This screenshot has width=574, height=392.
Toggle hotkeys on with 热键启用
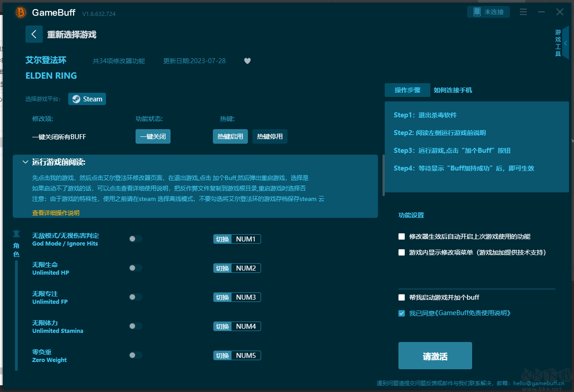point(230,136)
